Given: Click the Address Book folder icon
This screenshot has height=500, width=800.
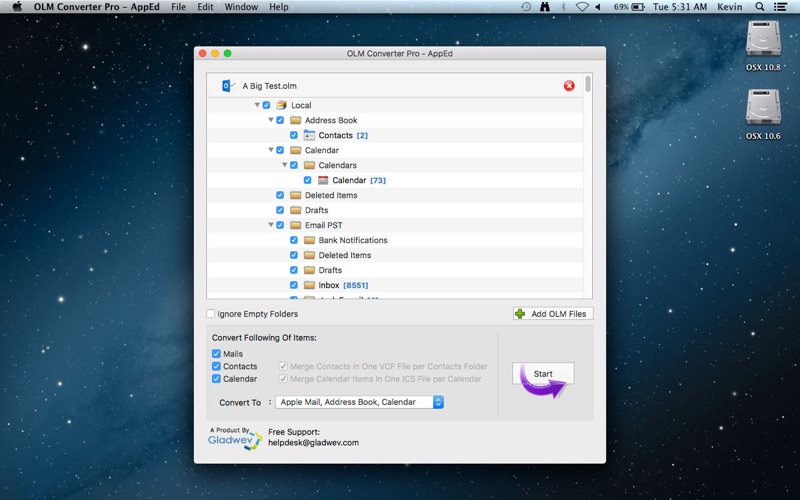Looking at the screenshot, I should (295, 120).
